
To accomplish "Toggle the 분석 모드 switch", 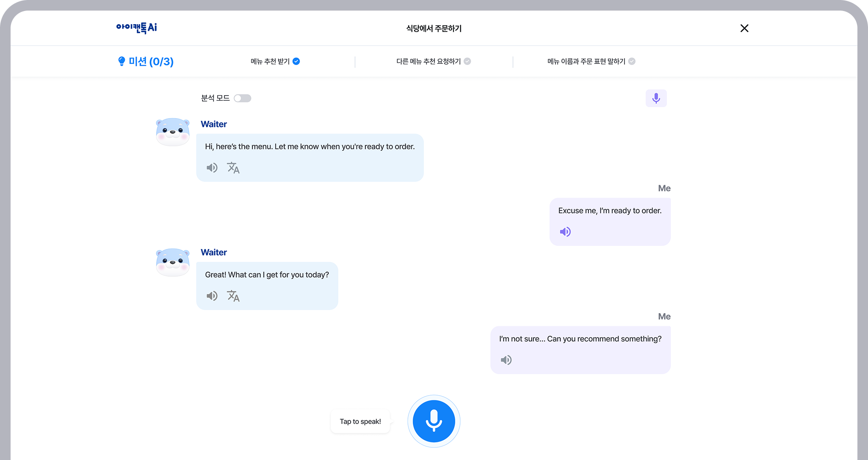I will tap(243, 98).
